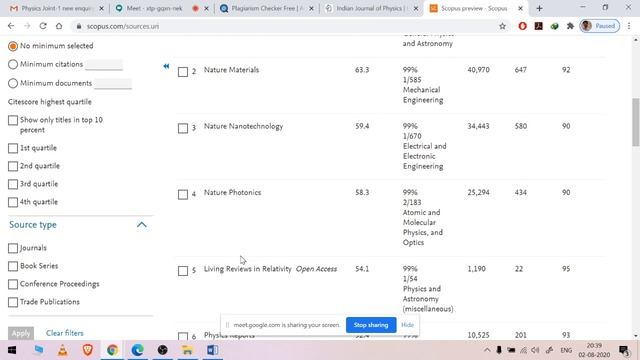Screen dimensions: 640x360
Task: Open the Nature Nanotechnology source link
Action: [243, 126]
